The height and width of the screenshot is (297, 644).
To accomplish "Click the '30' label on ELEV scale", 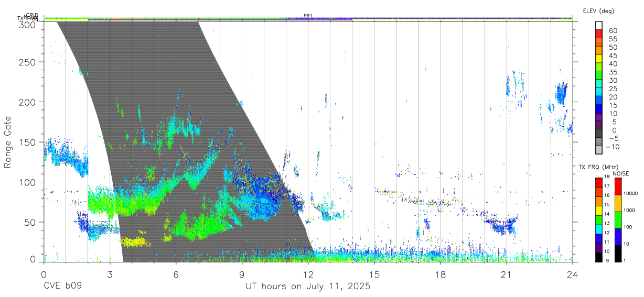I will [612, 80].
